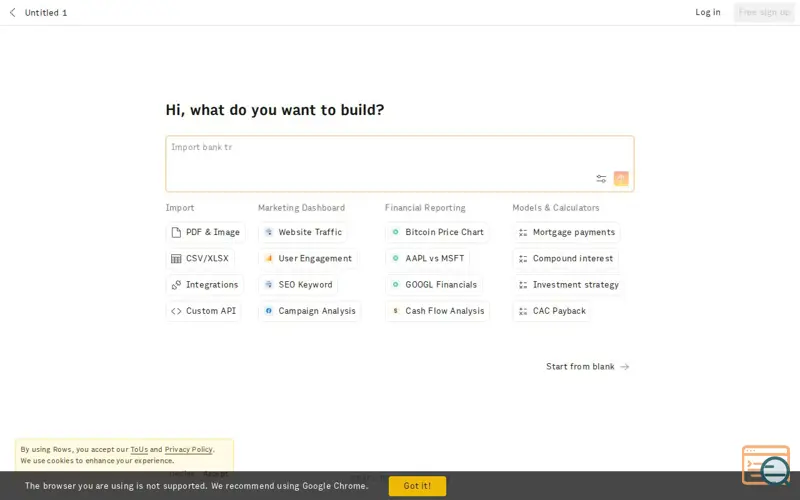Select Mortgage payments calculator

point(566,232)
